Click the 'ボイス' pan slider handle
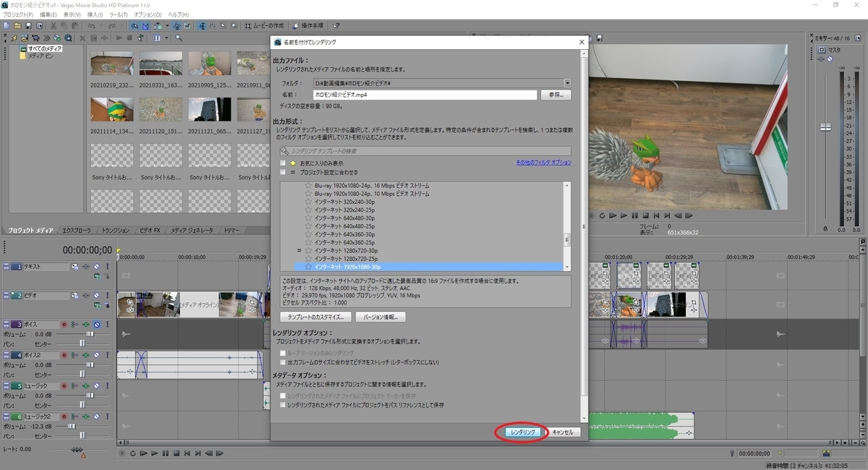Image resolution: width=868 pixels, height=470 pixels. click(x=82, y=343)
